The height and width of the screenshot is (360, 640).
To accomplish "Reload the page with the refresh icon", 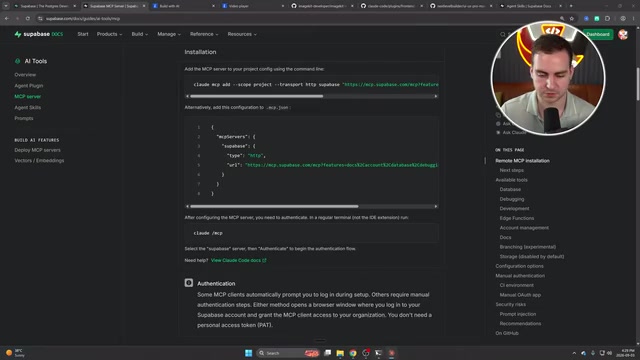I will (x=27, y=18).
